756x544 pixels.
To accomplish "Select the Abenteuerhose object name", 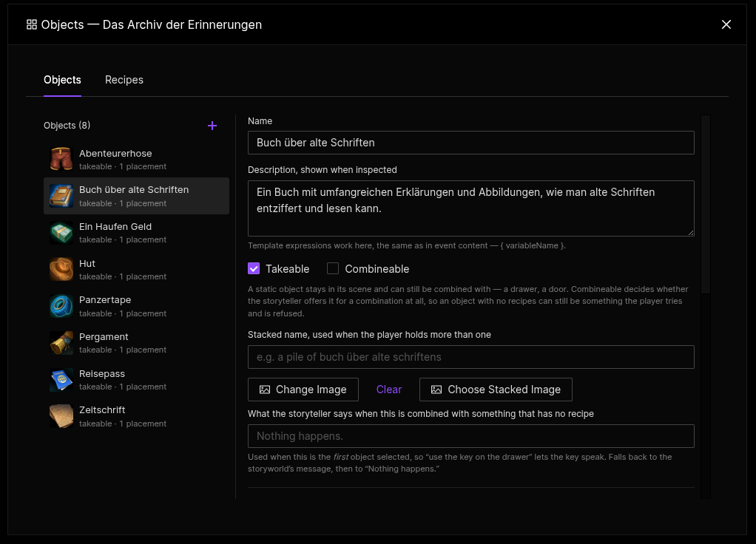I will [x=115, y=153].
